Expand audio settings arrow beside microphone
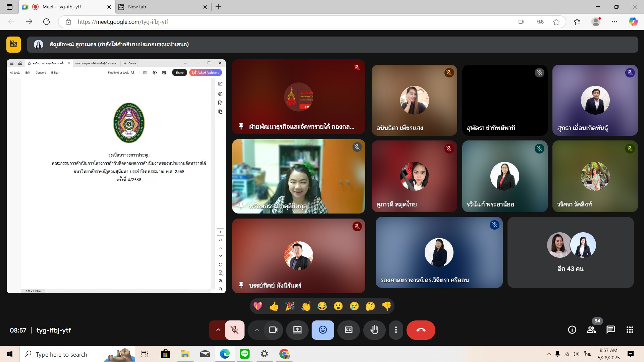644x362 pixels. click(x=218, y=330)
